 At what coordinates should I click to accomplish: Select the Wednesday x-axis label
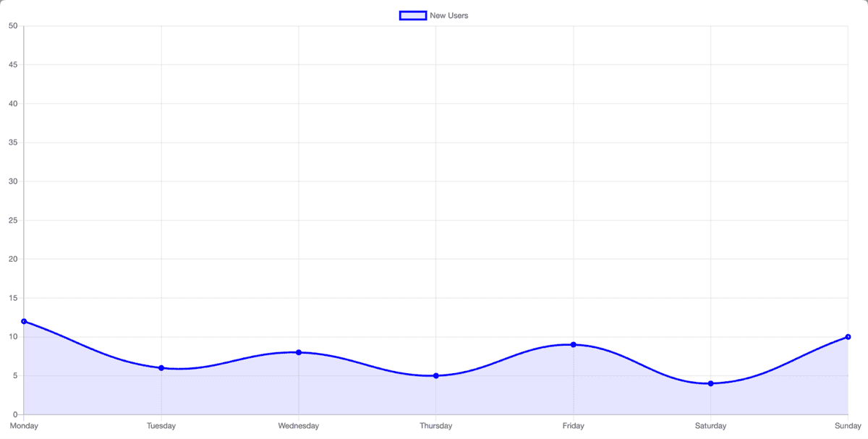tap(299, 426)
